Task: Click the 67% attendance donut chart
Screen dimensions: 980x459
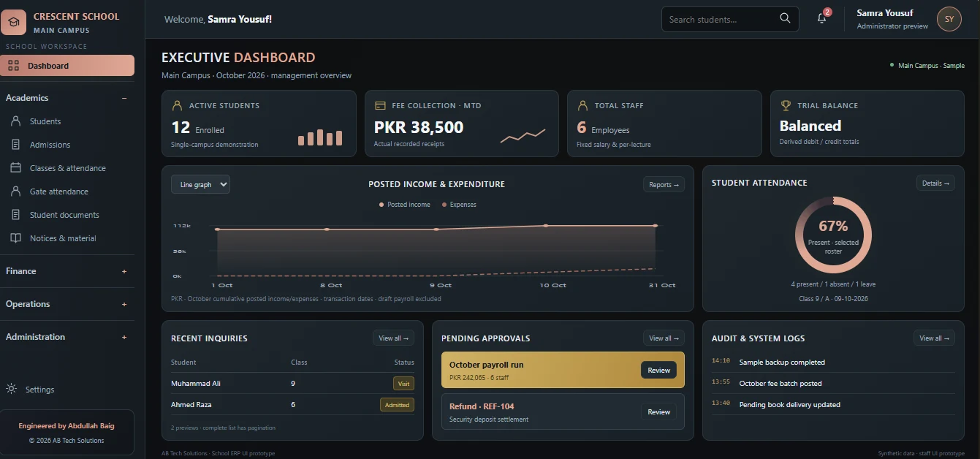Action: [x=833, y=235]
